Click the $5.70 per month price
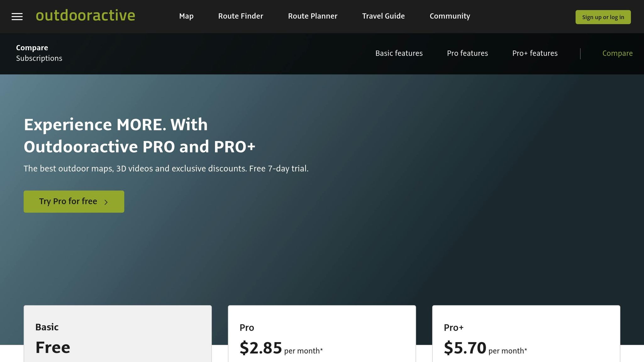The image size is (644, 362). tap(485, 348)
